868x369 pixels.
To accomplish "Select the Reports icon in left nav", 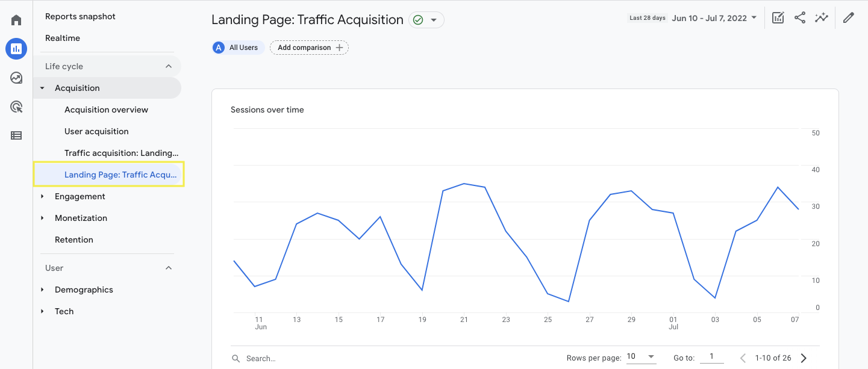I will [x=16, y=48].
